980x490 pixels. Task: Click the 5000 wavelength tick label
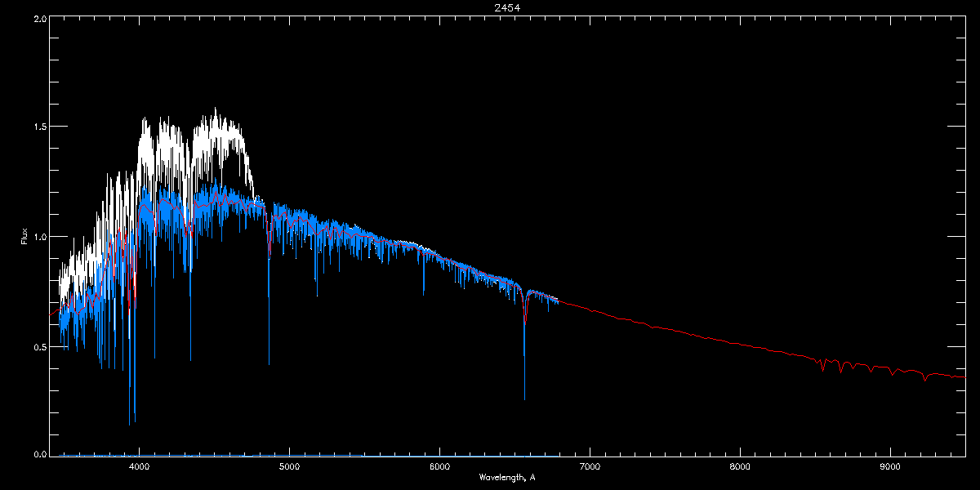(289, 466)
